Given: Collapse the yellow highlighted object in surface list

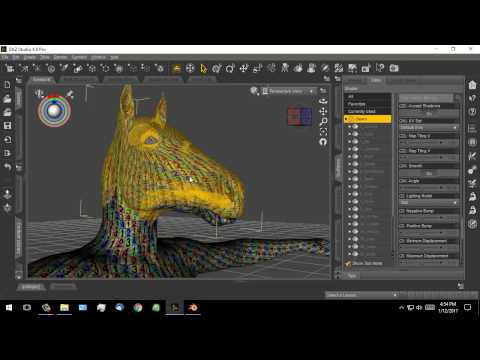Looking at the screenshot, I should (346, 119).
